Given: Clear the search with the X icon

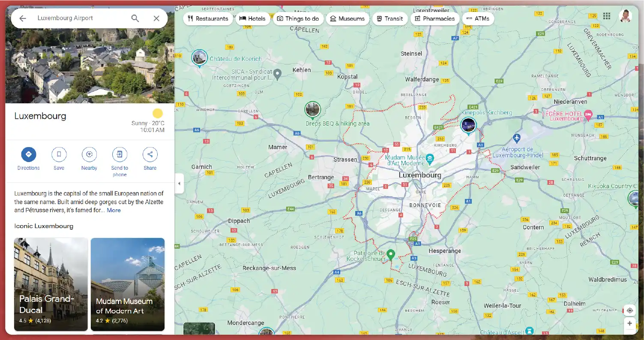Looking at the screenshot, I should pos(156,18).
